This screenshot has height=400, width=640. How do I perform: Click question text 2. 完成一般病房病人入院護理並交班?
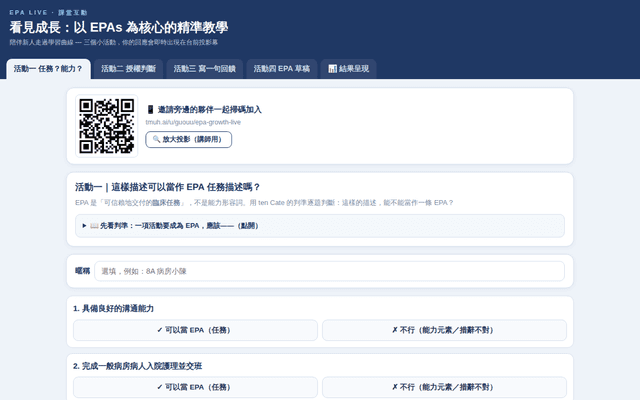138,366
